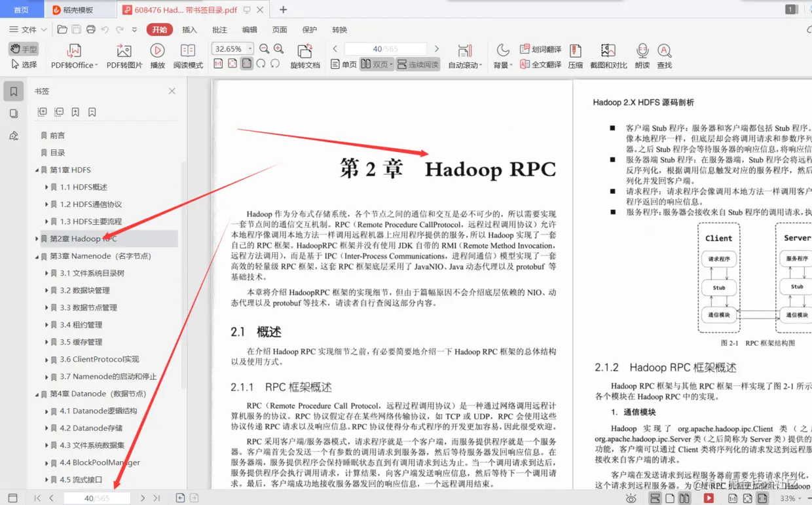Enable 单页 single page view
This screenshot has width=812, height=505.
click(344, 64)
